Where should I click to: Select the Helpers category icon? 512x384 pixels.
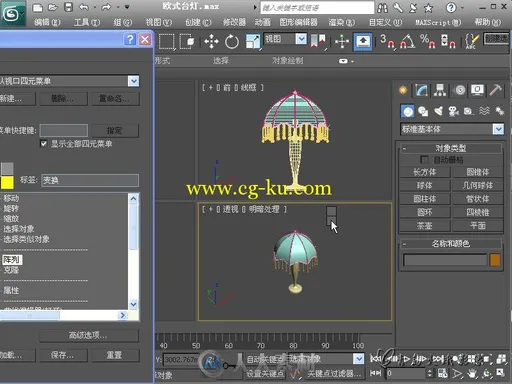pyautogui.click(x=469, y=111)
